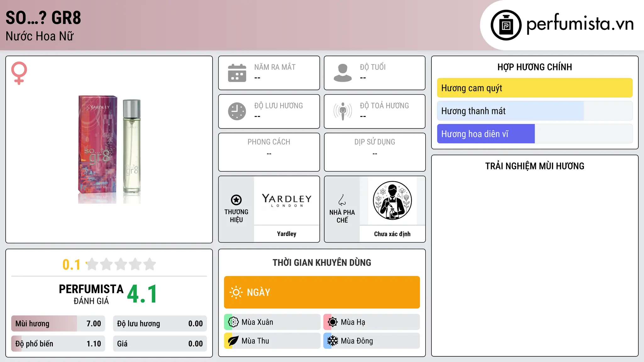This screenshot has height=362, width=644.
Task: Click the Chưa xác định perfumer label
Action: point(392,234)
